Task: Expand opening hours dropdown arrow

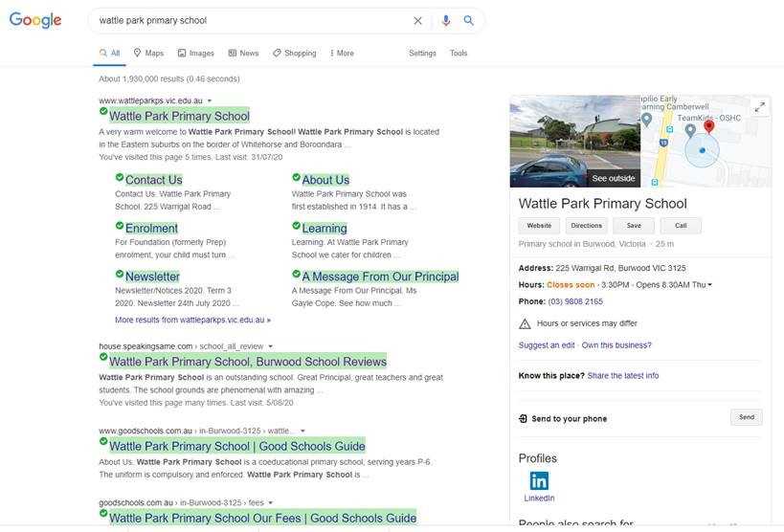Action: [x=709, y=285]
